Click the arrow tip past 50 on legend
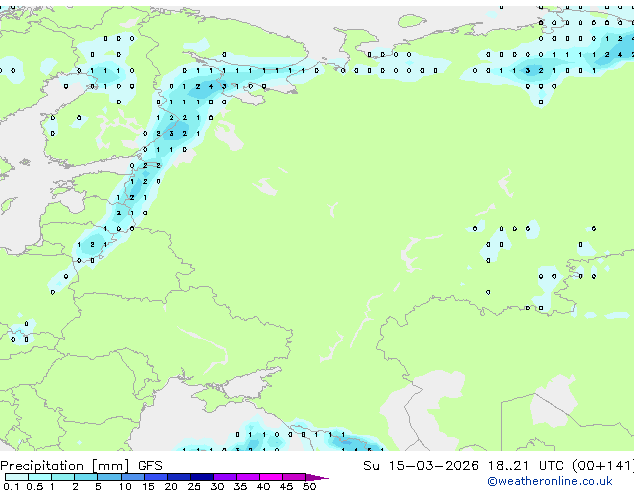Viewport: 634px width, 490px height. [x=317, y=477]
